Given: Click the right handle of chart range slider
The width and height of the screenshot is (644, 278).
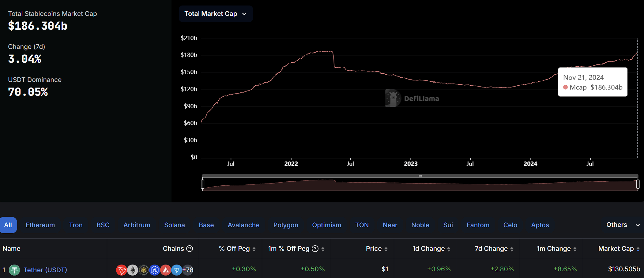Looking at the screenshot, I should pos(638,184).
